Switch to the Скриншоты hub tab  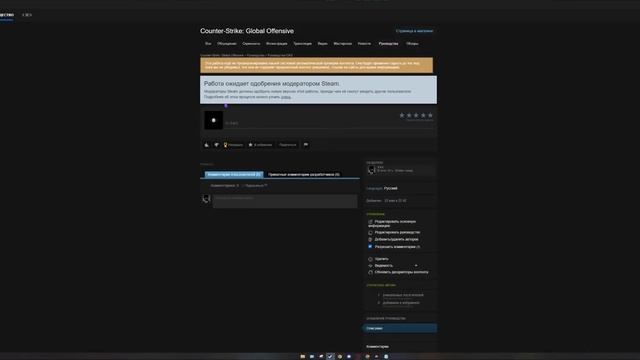pos(251,44)
